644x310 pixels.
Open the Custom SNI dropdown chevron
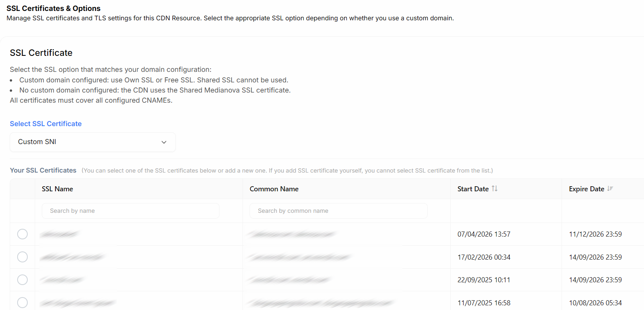pyautogui.click(x=164, y=142)
